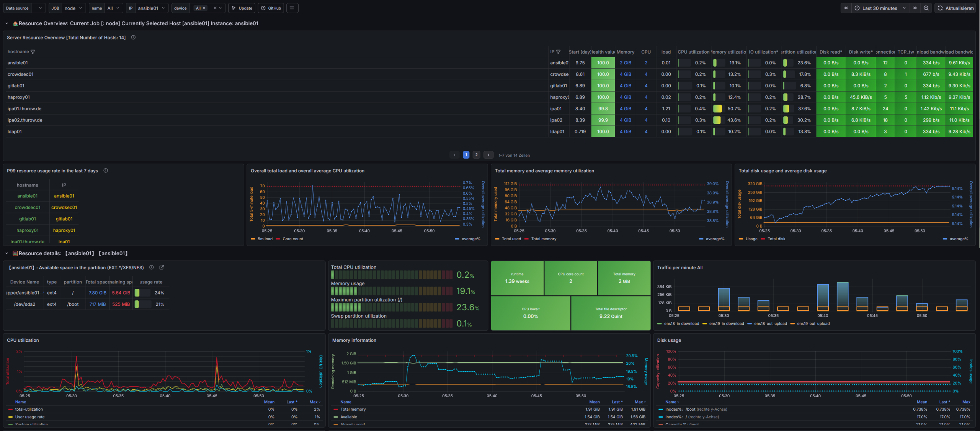Toggle total-utilization series in CPU legend

(x=29, y=409)
